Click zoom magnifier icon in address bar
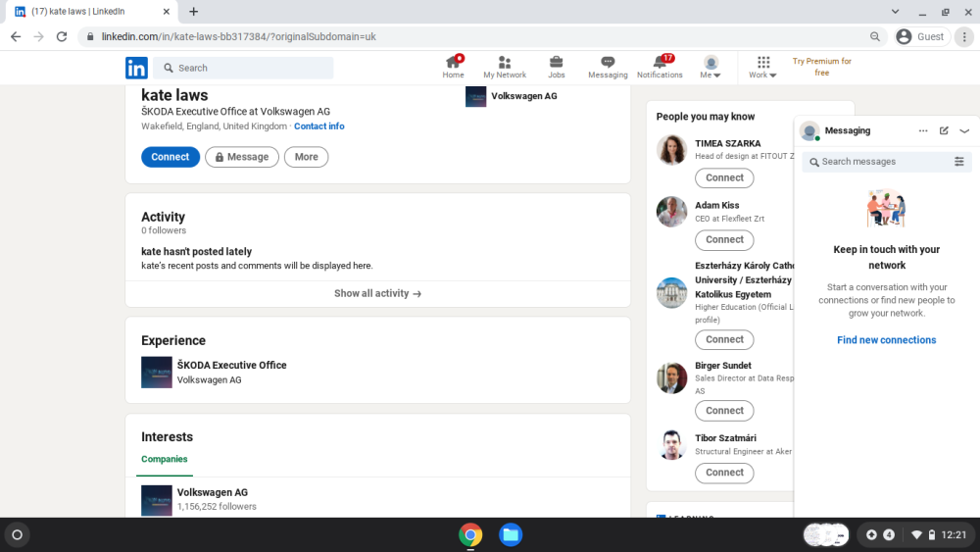980x552 pixels. [875, 37]
